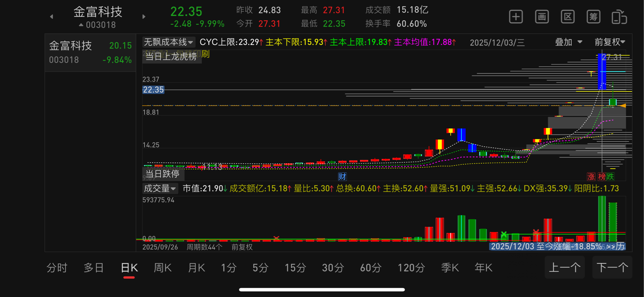Tap the current price 22.35 in header
The width and height of the screenshot is (644, 297).
click(186, 11)
